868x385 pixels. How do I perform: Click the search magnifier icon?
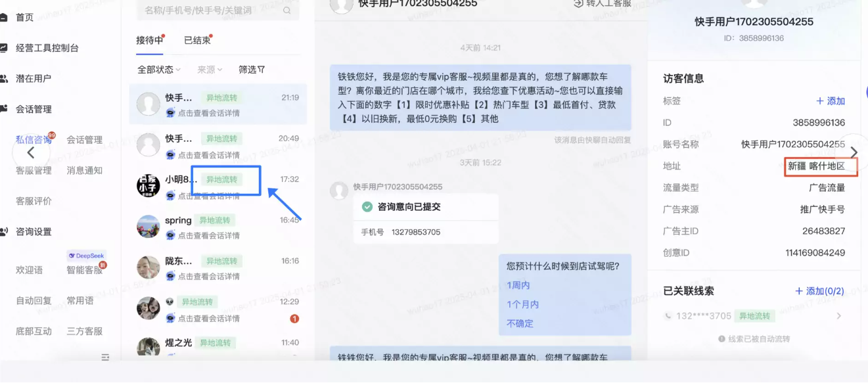tap(285, 11)
